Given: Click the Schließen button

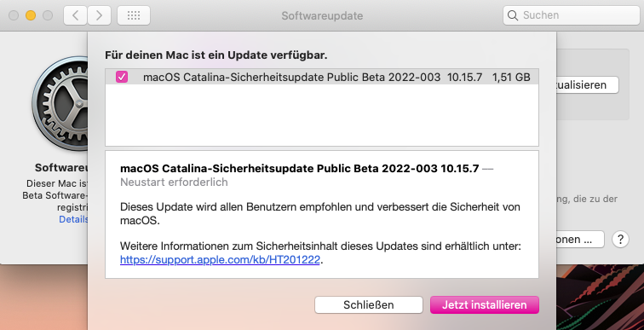Looking at the screenshot, I should (x=368, y=305).
